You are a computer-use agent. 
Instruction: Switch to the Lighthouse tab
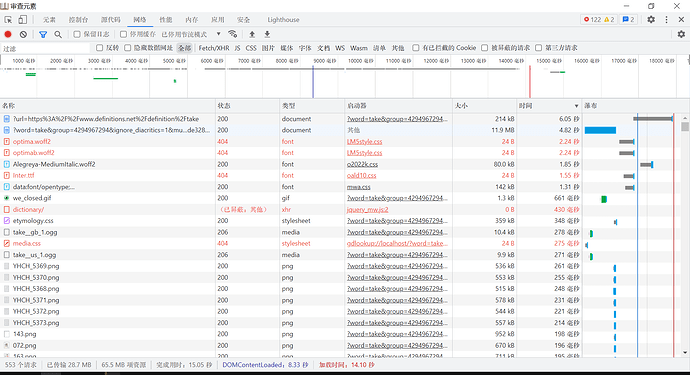pyautogui.click(x=283, y=19)
